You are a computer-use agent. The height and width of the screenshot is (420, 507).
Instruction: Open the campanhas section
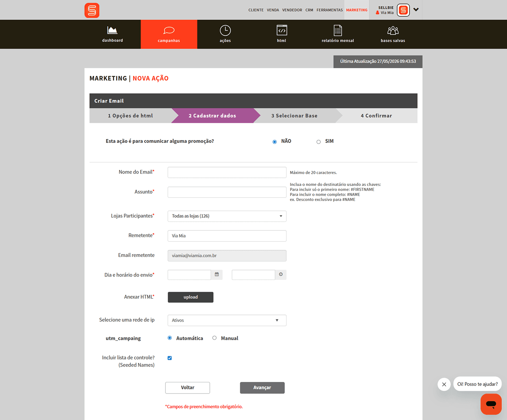pyautogui.click(x=169, y=34)
